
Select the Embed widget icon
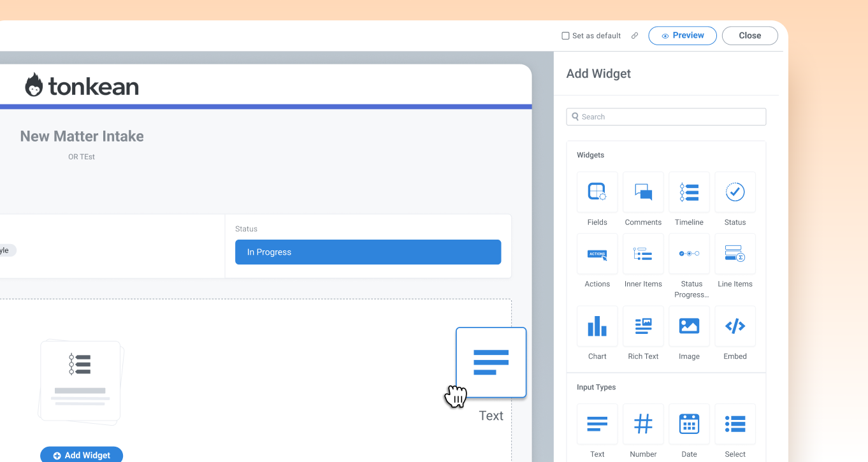735,326
